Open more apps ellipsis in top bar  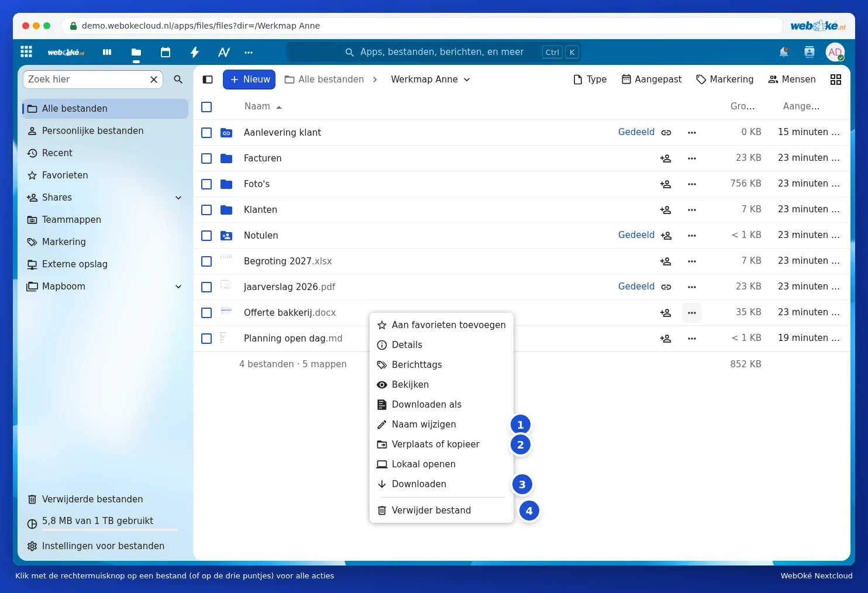pos(249,52)
